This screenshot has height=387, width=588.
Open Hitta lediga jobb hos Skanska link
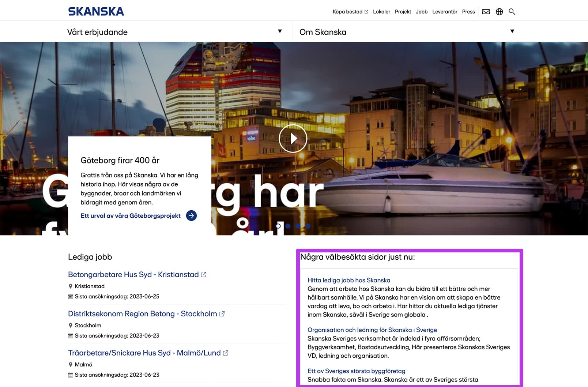[349, 280]
